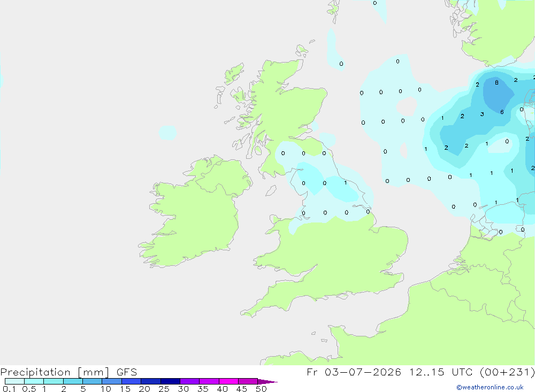This screenshot has height=392, width=535.
Task: Pick the 10–15 mm legend swatch
Action: click(112, 381)
